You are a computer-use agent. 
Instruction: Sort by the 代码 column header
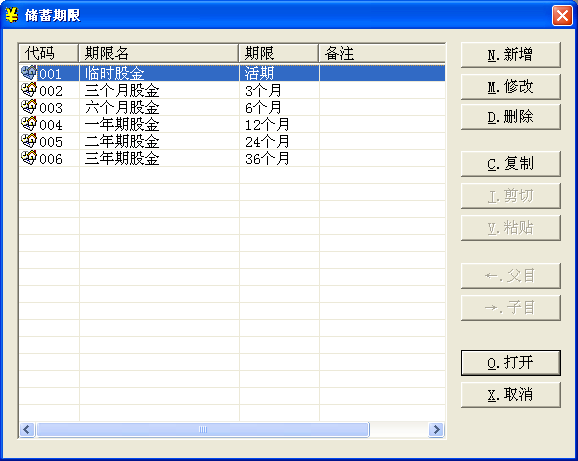[49, 53]
